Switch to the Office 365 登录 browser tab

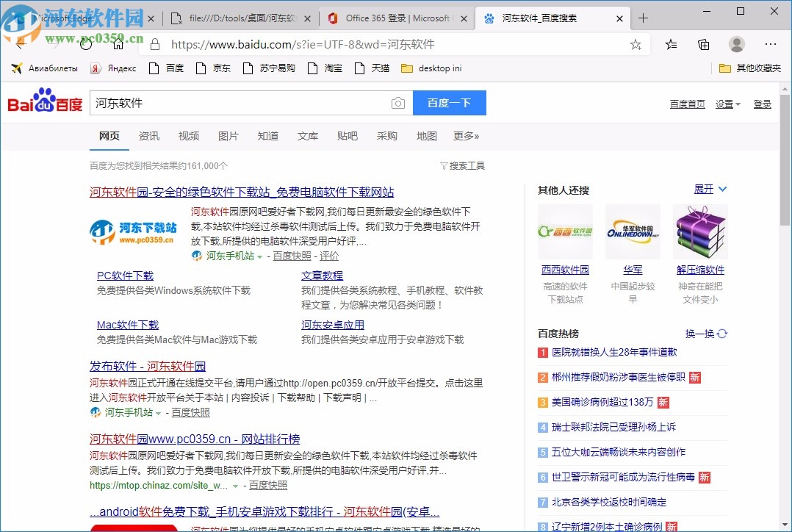pyautogui.click(x=395, y=19)
